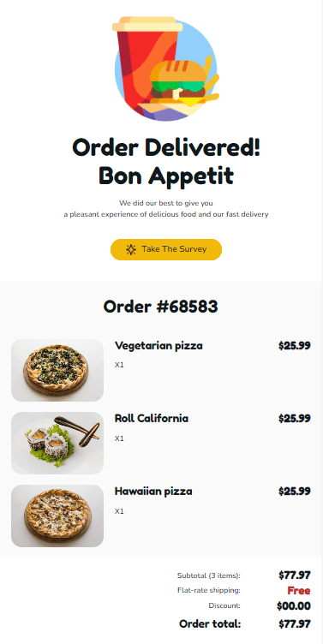Click the red Free shipping value
323x644 pixels.
click(x=299, y=591)
